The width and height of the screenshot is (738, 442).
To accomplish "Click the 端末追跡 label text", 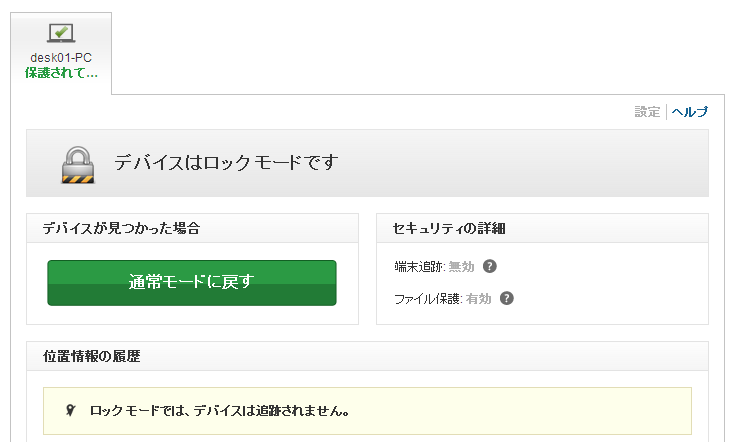I will point(419,267).
